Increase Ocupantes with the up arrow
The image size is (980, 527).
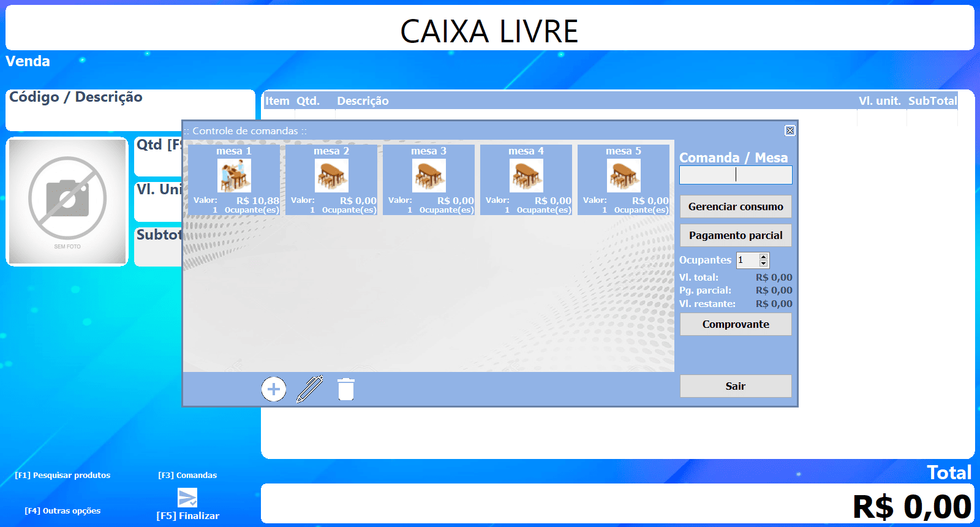pos(763,257)
